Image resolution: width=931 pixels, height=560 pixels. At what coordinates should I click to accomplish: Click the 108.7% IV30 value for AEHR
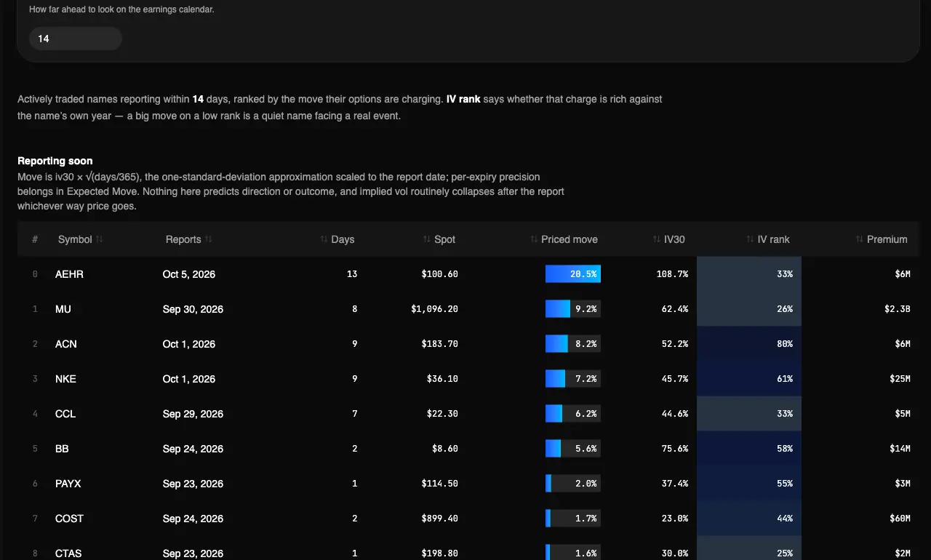(x=673, y=274)
